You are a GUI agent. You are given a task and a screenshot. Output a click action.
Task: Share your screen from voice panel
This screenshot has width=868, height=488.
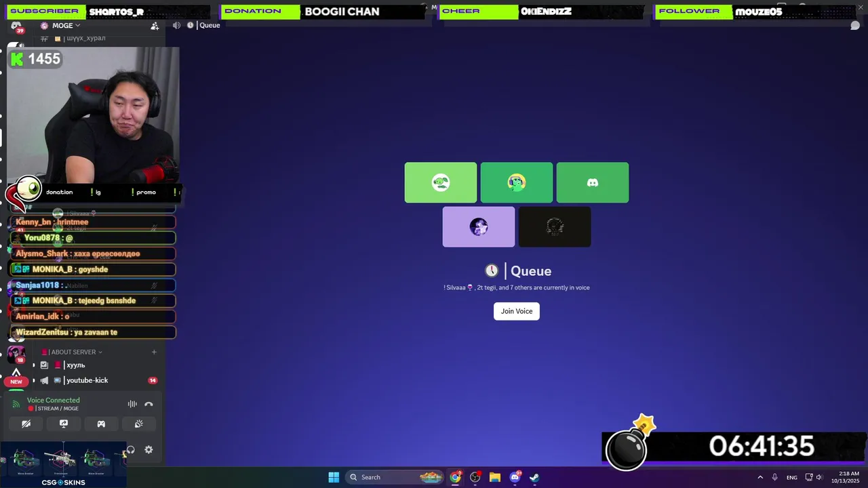click(x=64, y=424)
